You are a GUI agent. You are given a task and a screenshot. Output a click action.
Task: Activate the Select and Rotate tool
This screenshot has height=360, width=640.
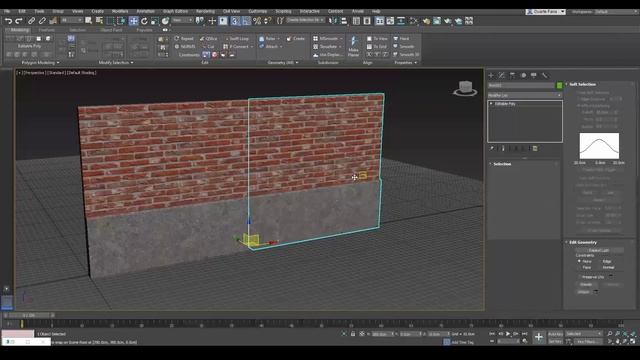(x=144, y=21)
